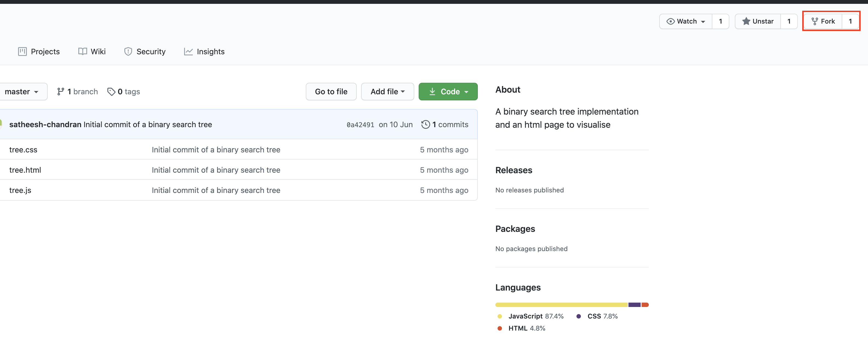
Task: Click the download icon on Code button
Action: tap(432, 92)
